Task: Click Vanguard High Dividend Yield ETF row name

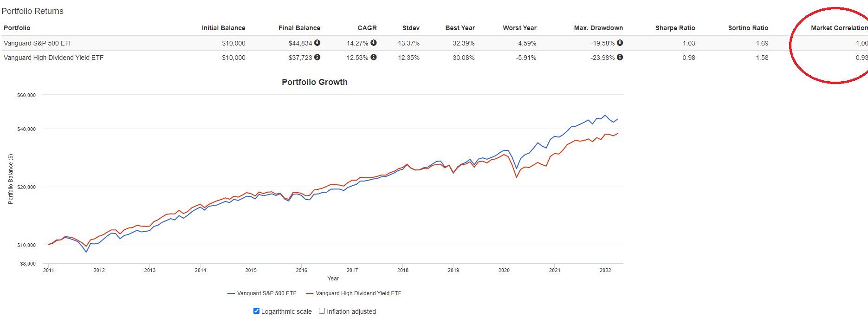Action: click(x=53, y=58)
